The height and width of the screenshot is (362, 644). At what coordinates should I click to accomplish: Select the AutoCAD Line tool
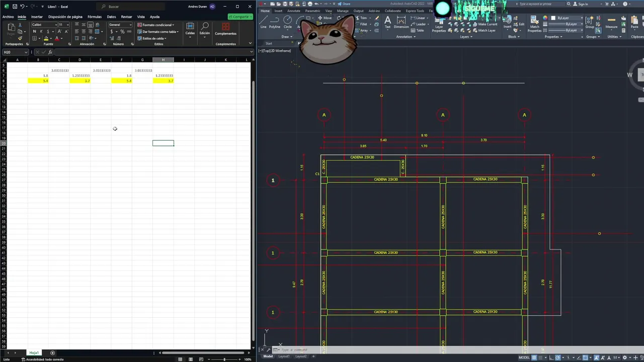pos(263,22)
